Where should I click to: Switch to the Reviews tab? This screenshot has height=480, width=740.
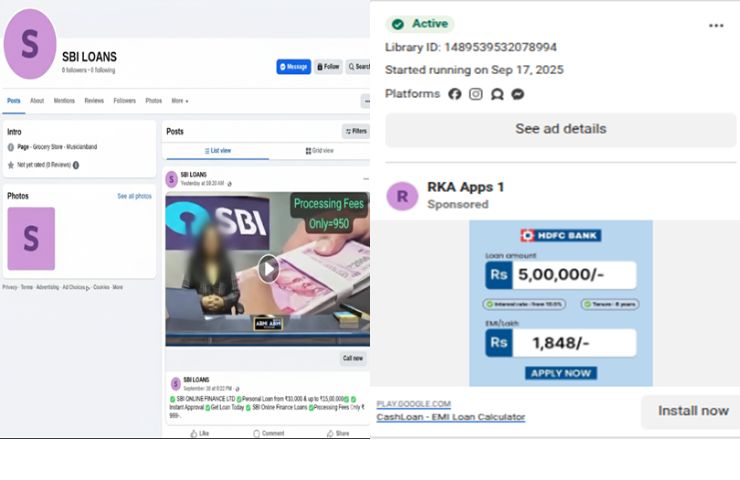[94, 101]
